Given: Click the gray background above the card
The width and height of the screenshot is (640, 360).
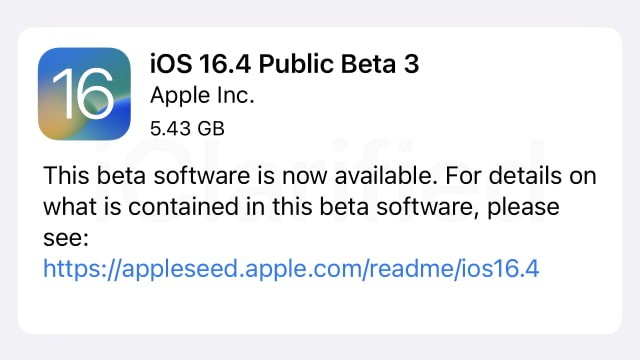Looking at the screenshot, I should pyautogui.click(x=320, y=13).
